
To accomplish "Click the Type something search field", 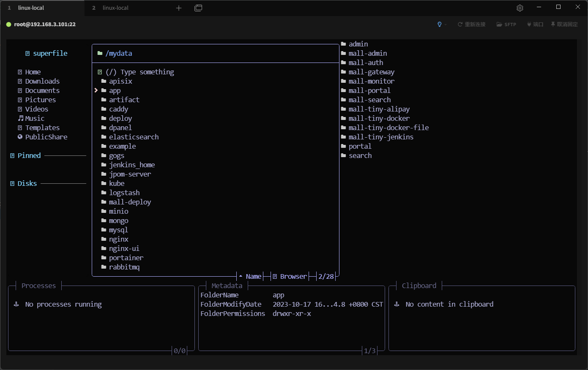I will (x=147, y=72).
